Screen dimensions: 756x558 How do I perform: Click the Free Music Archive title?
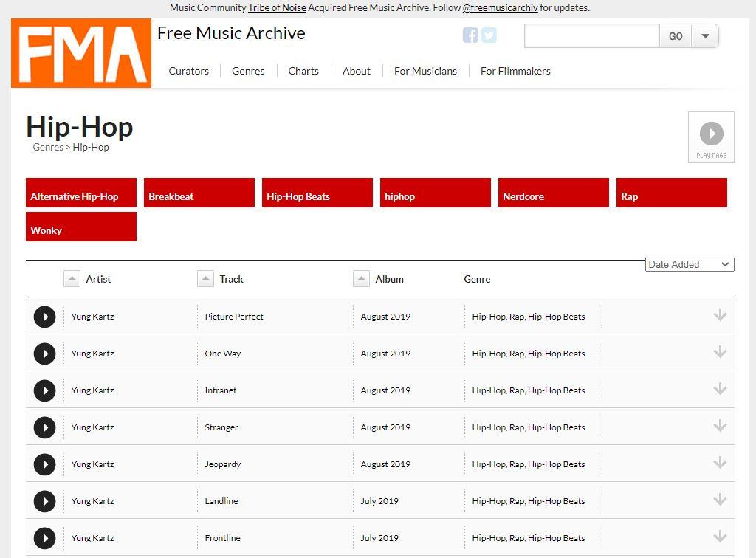click(231, 33)
